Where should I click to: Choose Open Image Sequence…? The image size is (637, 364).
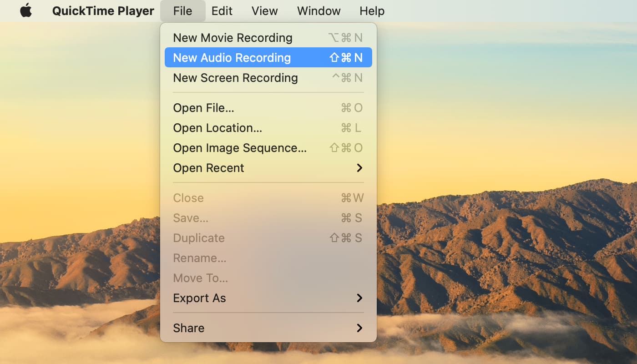pos(268,148)
